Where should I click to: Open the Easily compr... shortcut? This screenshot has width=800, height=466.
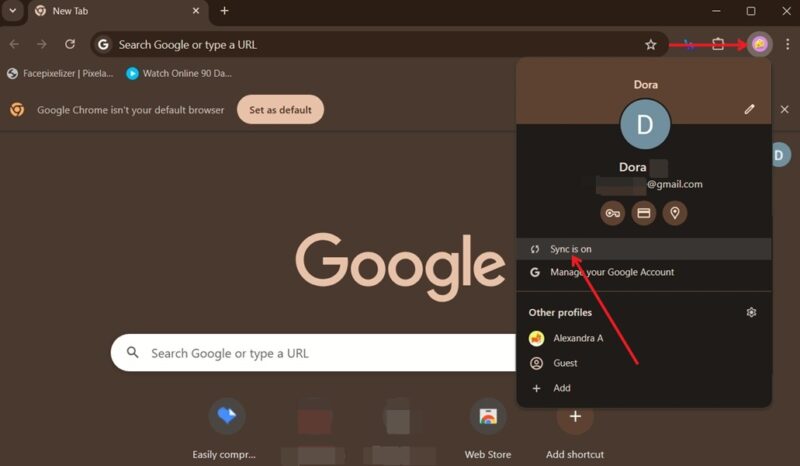(225, 430)
